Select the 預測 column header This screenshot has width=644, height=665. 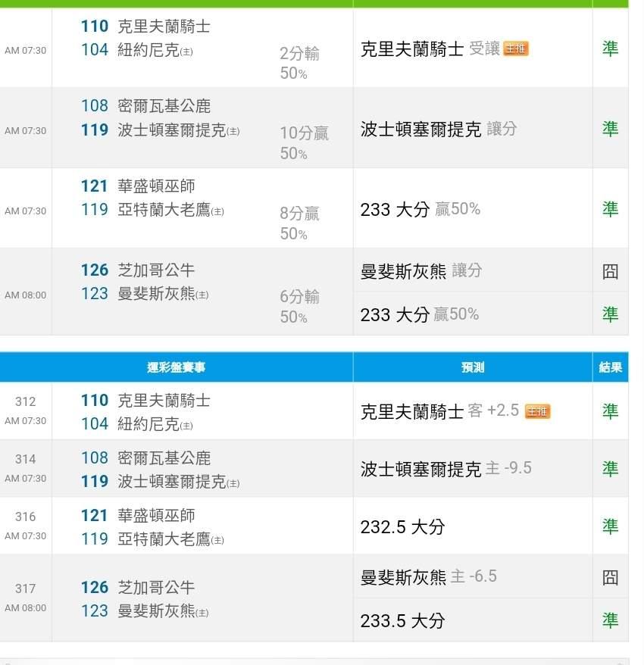coord(472,367)
